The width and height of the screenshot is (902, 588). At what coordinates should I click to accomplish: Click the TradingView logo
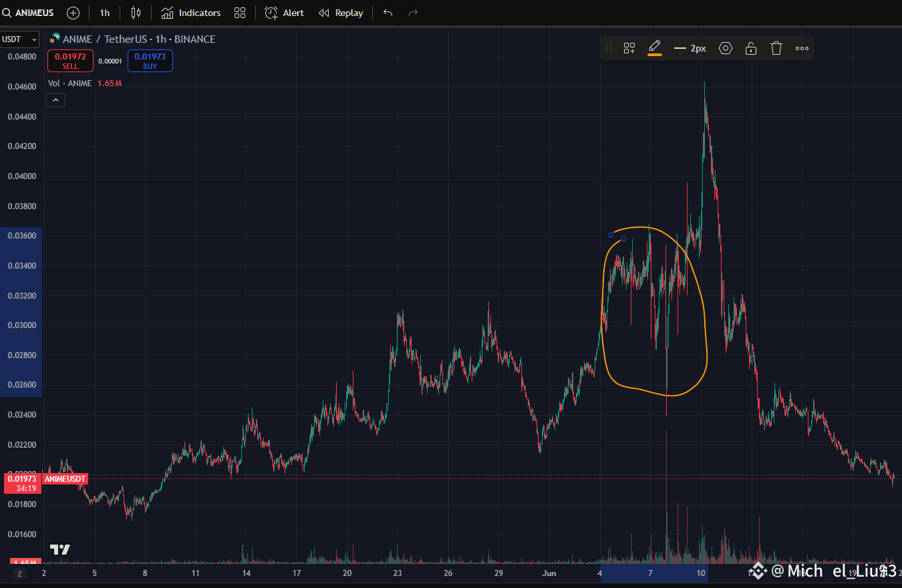click(60, 550)
